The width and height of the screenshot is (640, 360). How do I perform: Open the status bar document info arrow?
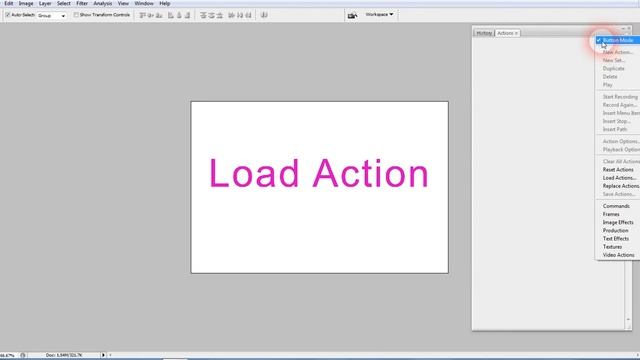click(x=103, y=356)
